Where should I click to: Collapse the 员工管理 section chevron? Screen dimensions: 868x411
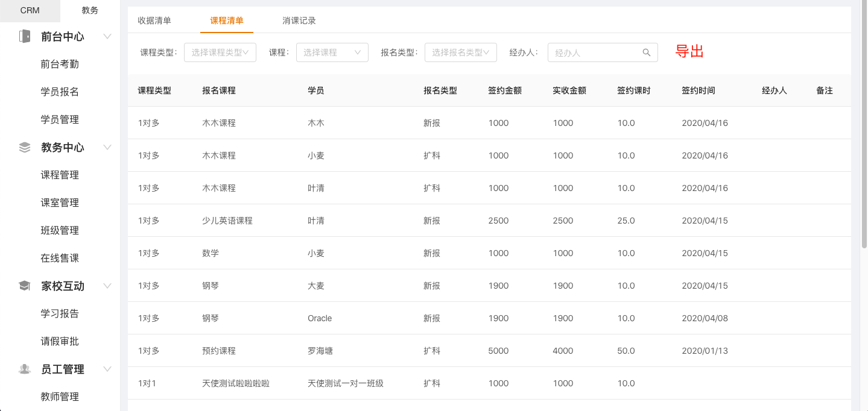point(107,369)
